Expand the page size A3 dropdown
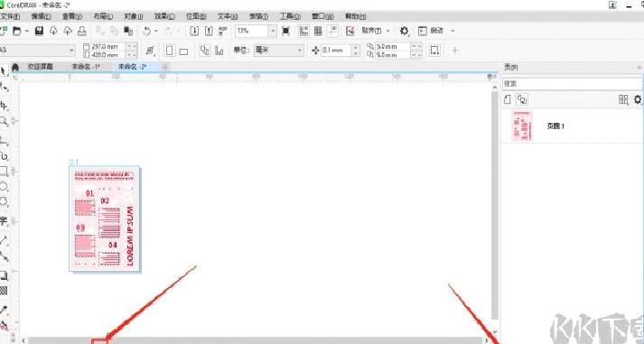This screenshot has width=644, height=344. click(71, 50)
